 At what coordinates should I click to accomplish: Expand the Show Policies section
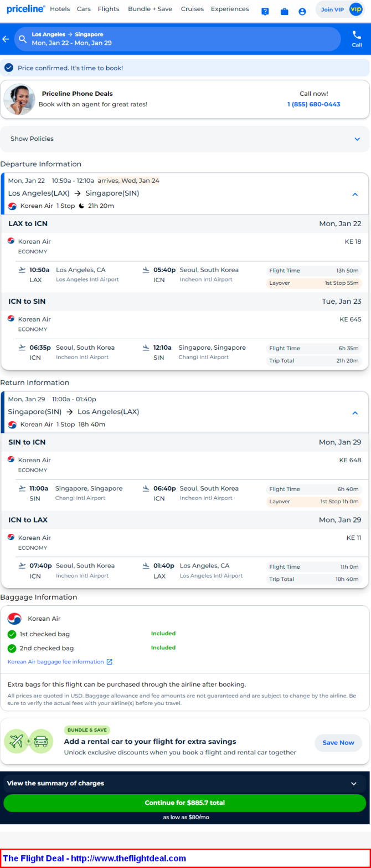185,139
